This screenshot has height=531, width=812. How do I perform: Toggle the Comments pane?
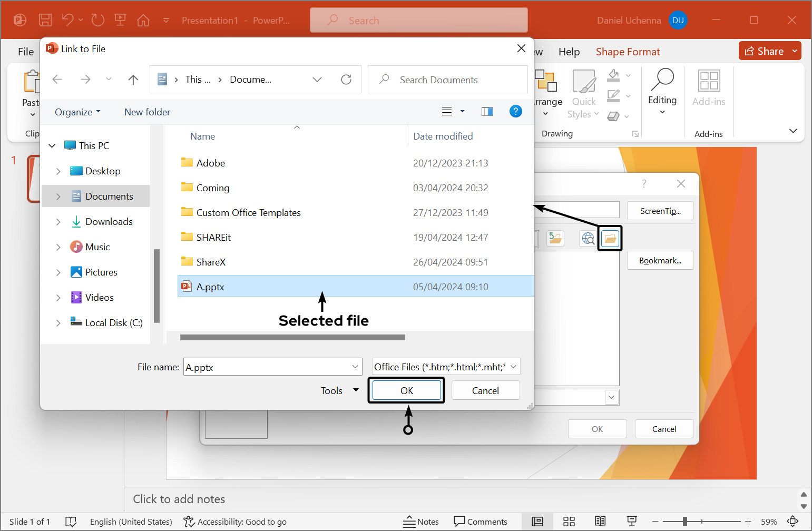481,522
